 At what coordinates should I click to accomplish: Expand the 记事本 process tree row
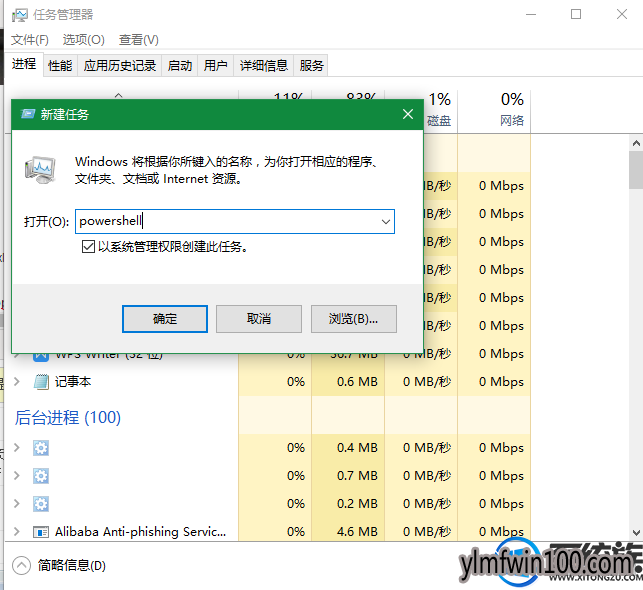click(15, 381)
